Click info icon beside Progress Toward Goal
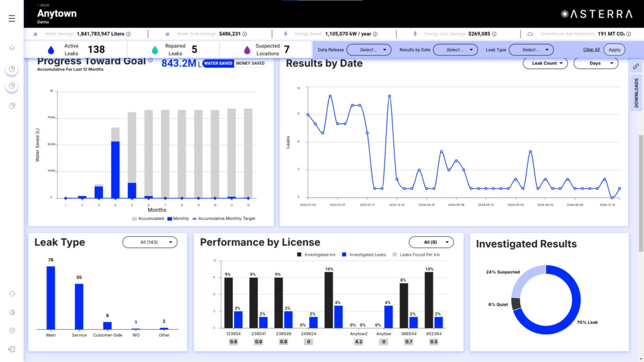Viewport: 644px width, 362px height. pyautogui.click(x=150, y=61)
